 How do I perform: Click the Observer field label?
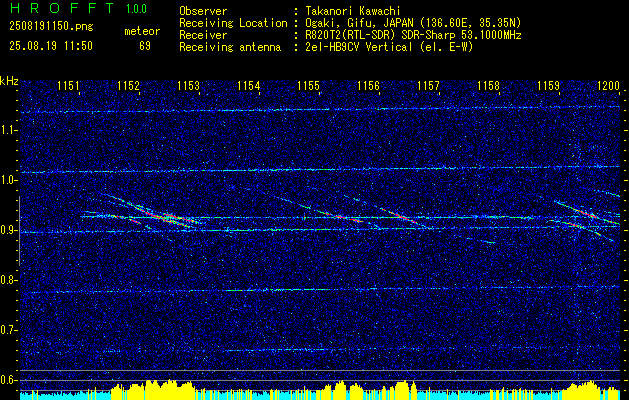coord(203,11)
